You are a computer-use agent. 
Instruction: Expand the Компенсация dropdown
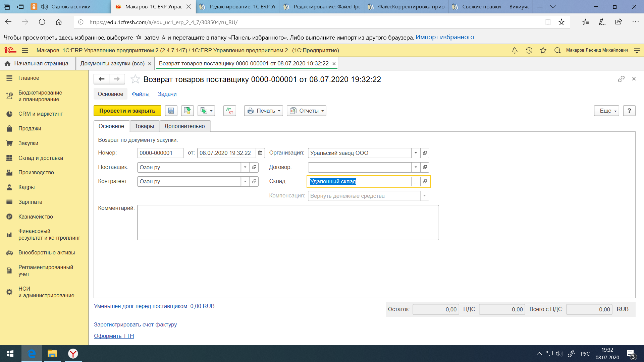pyautogui.click(x=425, y=196)
